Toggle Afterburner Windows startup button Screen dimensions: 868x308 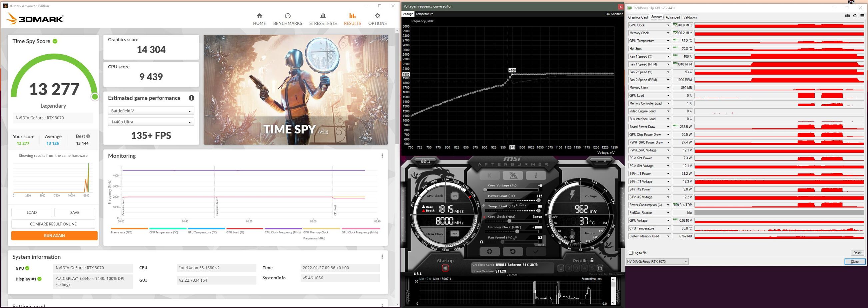tap(445, 268)
